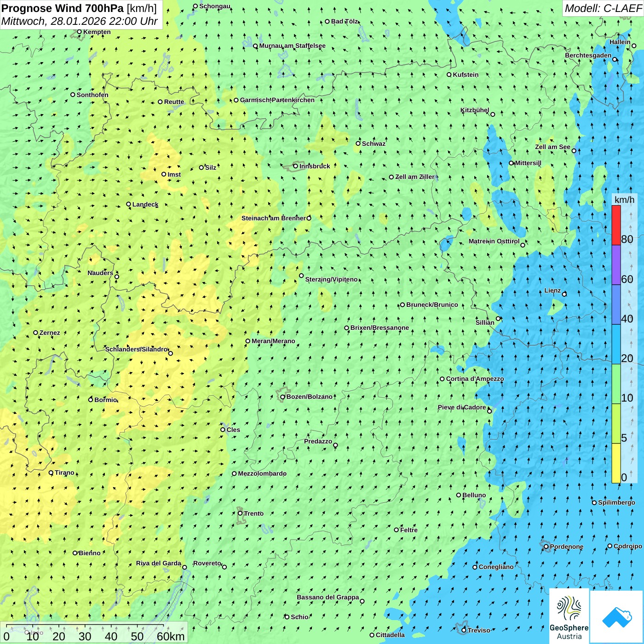Select the red legend color above 80
The height and width of the screenshot is (644, 644).
pos(616,225)
